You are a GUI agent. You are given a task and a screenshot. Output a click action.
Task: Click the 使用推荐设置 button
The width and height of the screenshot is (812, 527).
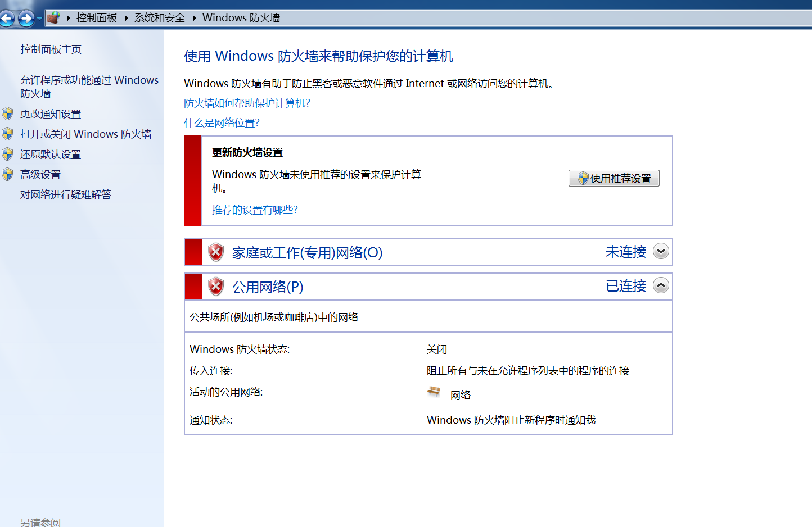(613, 178)
